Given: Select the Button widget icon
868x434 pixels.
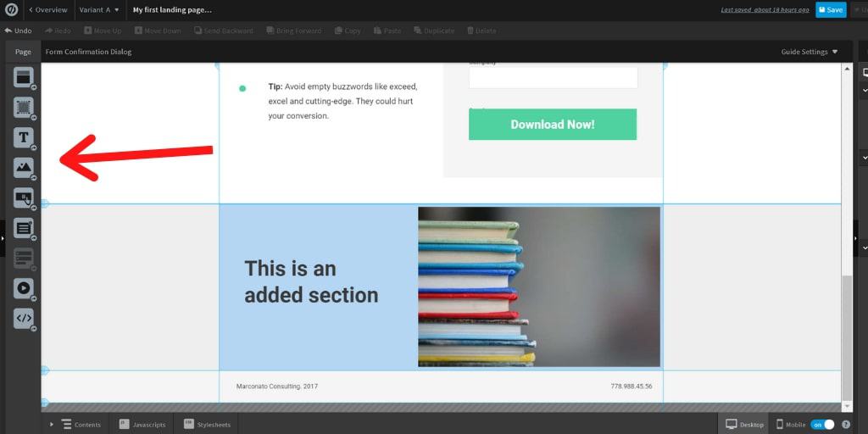Looking at the screenshot, I should click(23, 198).
